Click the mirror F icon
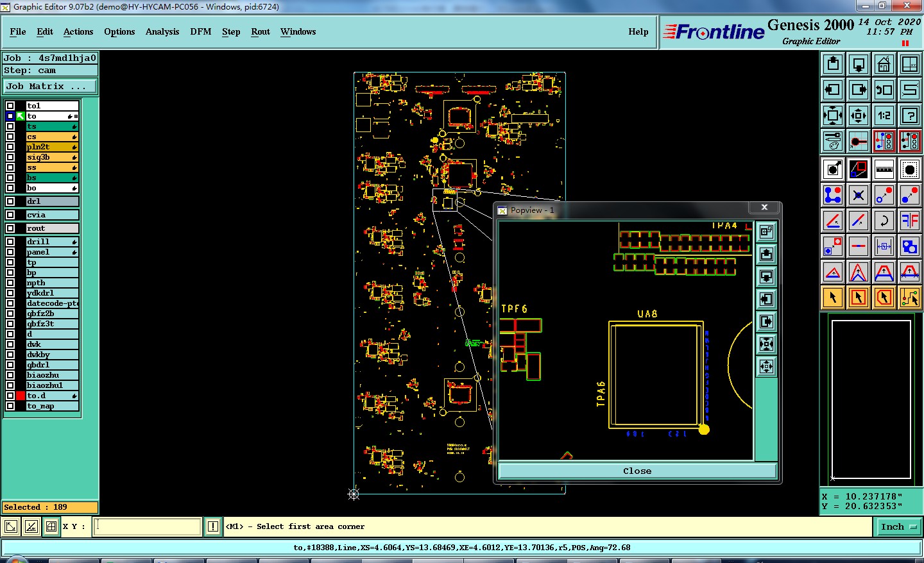The width and height of the screenshot is (924, 563). [910, 221]
